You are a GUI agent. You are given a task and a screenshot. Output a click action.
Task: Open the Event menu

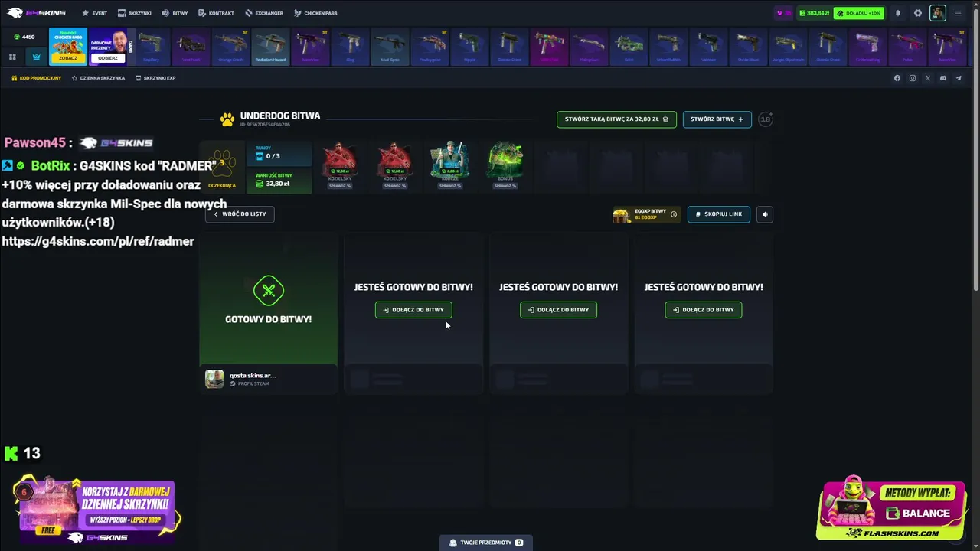coord(95,13)
